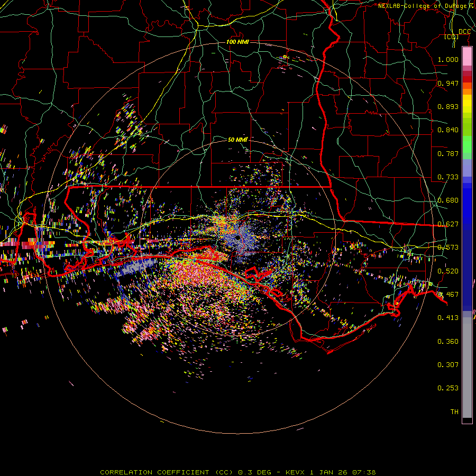Click the [CC] units label above colorbar
Viewport: 476px width, 476px height.
tap(452, 36)
